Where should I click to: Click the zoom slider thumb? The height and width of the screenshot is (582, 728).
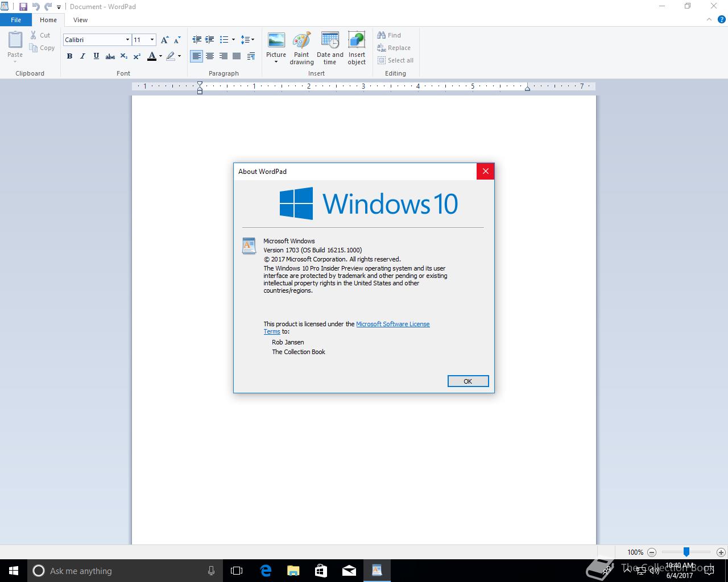pos(686,552)
